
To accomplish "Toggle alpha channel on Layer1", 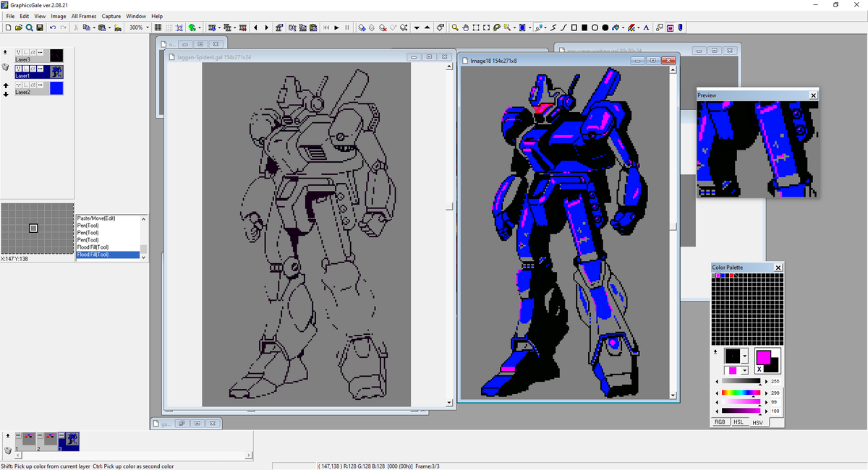I will pyautogui.click(x=33, y=69).
